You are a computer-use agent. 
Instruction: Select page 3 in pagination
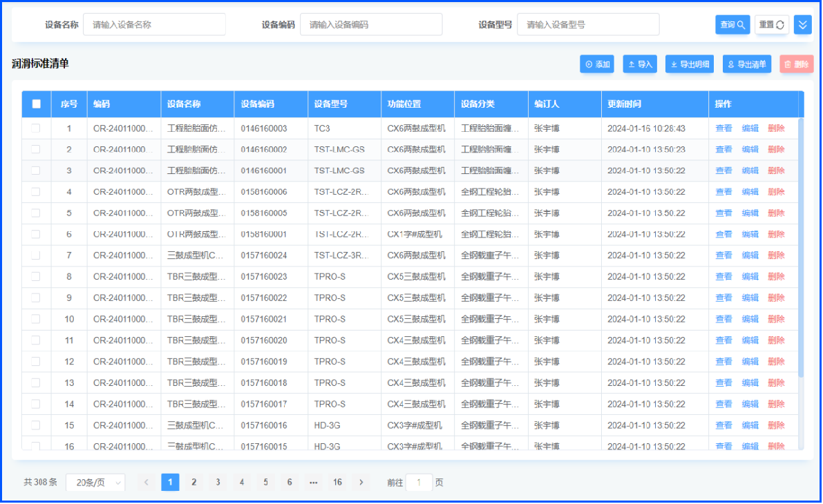(x=218, y=483)
